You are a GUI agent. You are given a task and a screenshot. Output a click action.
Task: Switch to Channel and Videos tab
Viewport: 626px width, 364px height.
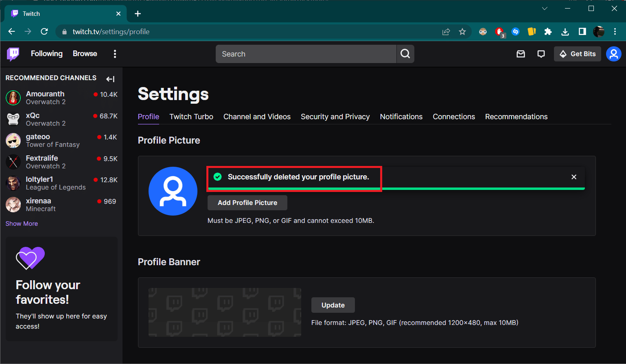pos(257,117)
